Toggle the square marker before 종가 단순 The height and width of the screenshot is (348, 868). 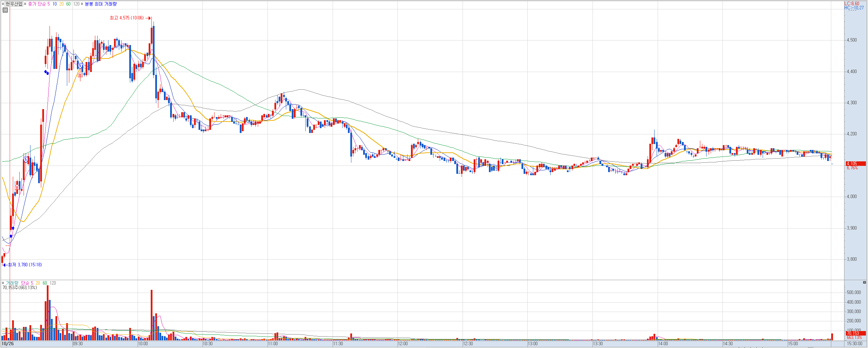click(x=25, y=4)
